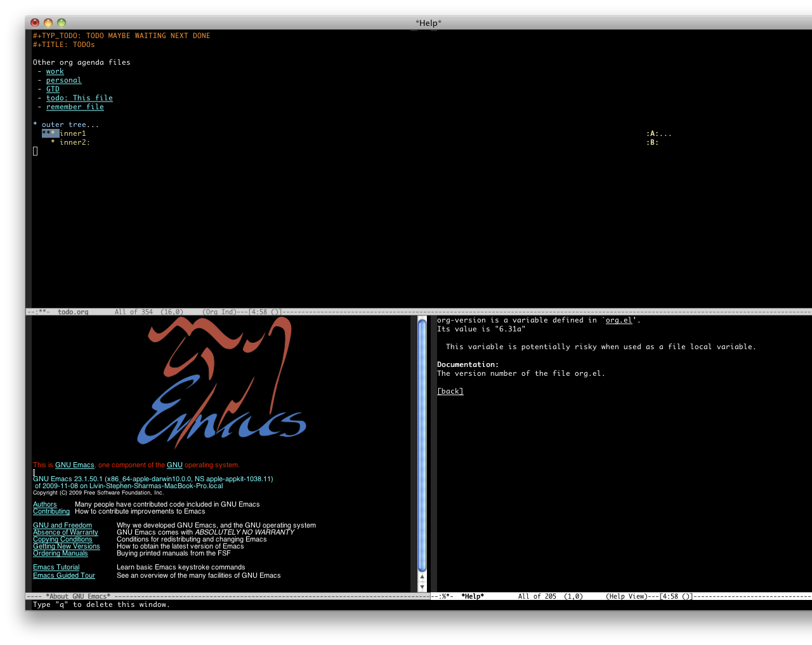The width and height of the screenshot is (812, 645).
Task: Open the "Copying Conditions" link
Action: pyautogui.click(x=63, y=539)
